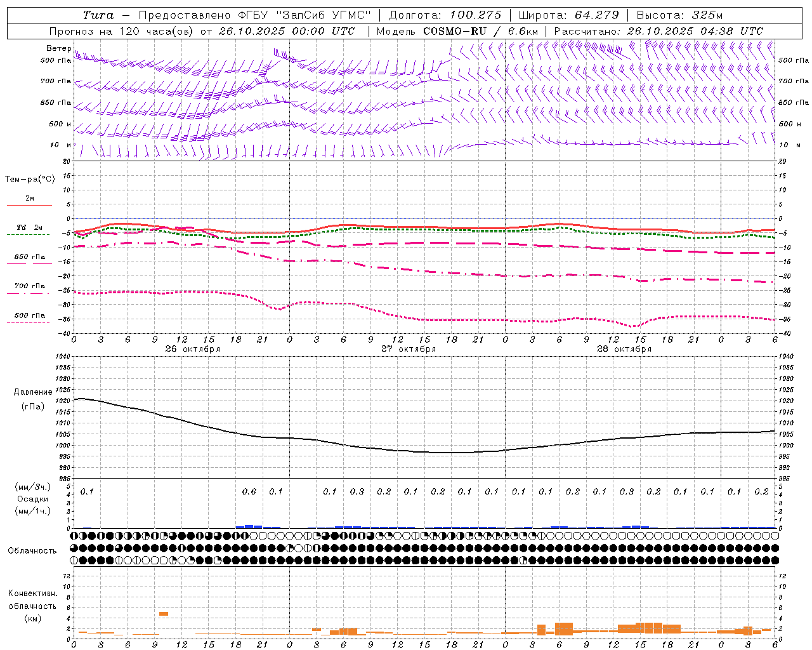
Task: Click the "0.6" precipitation value
Action: pos(249,491)
